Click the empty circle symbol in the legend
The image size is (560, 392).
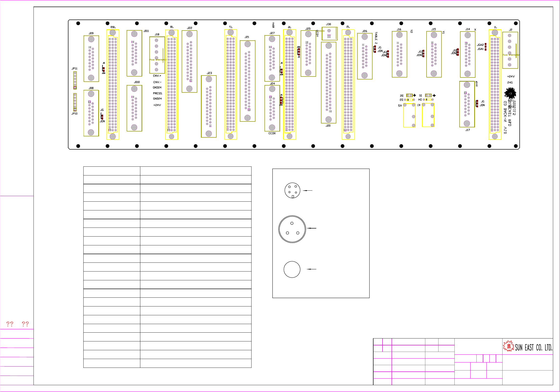pos(292,269)
